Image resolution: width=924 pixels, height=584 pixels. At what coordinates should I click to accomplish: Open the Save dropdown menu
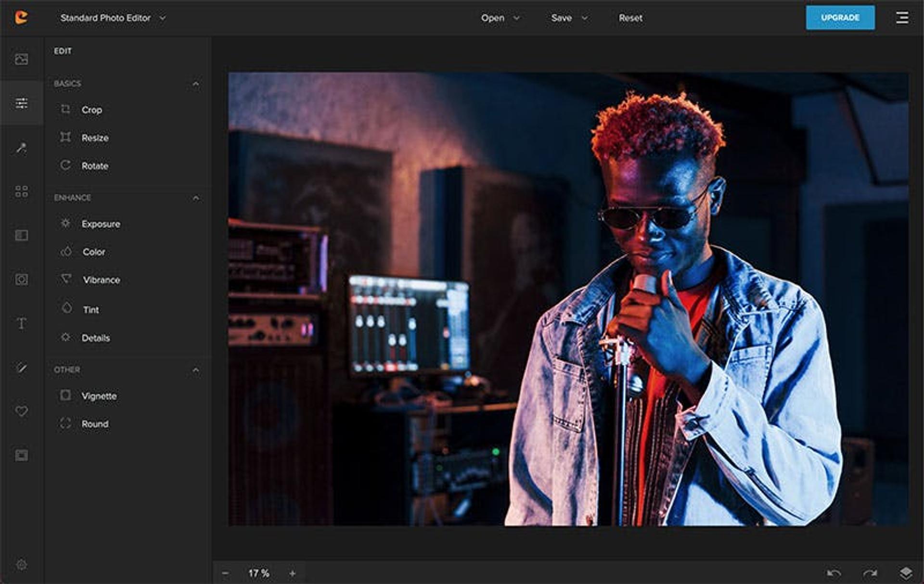(569, 18)
